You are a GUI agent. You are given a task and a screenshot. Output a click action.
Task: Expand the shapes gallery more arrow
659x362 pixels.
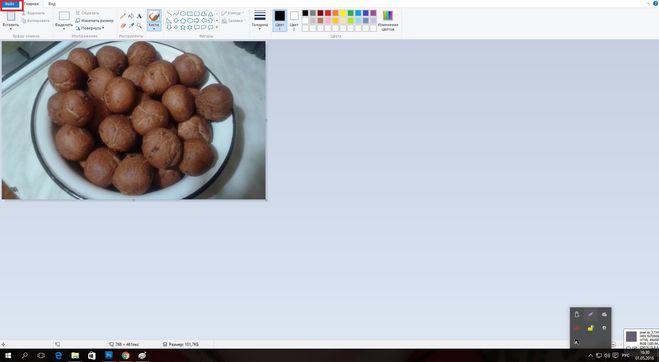point(217,27)
